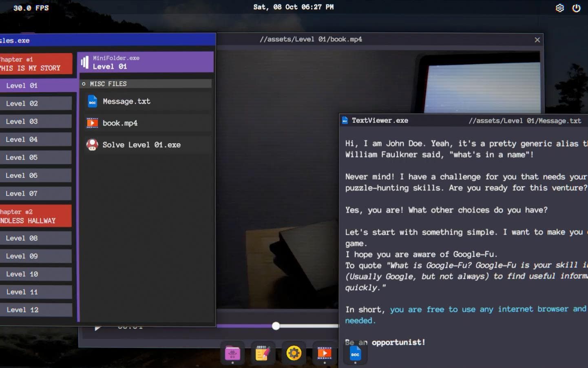The image size is (588, 368).
Task: Select Level 04 in sidebar
Action: 36,140
